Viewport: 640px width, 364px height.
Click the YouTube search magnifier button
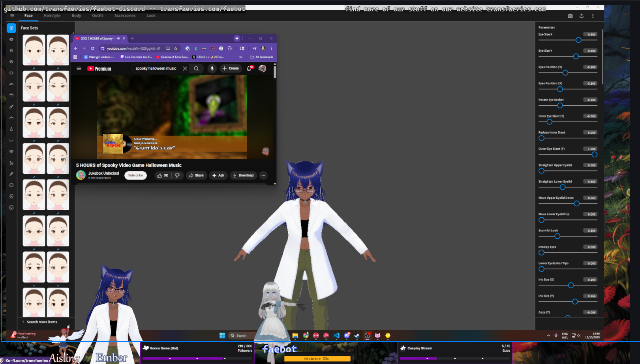[x=196, y=69]
